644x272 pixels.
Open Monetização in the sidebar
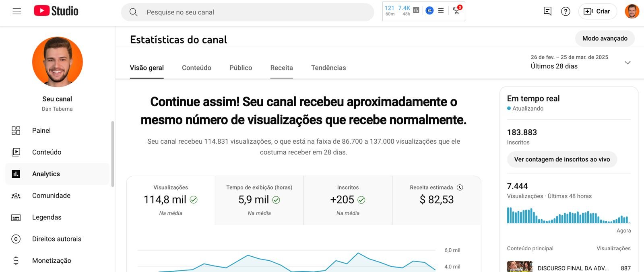(x=58, y=261)
